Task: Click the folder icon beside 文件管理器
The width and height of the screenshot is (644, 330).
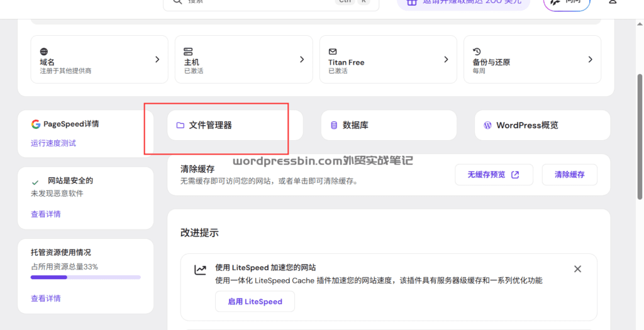Action: click(180, 125)
